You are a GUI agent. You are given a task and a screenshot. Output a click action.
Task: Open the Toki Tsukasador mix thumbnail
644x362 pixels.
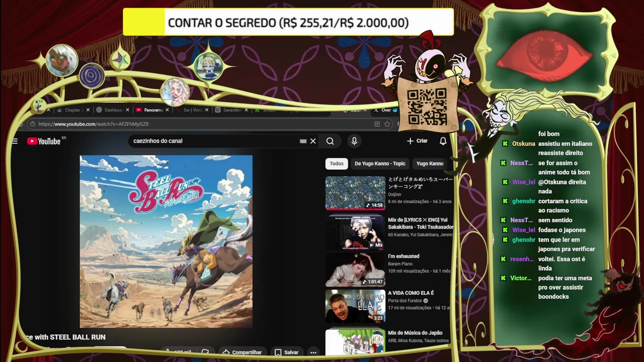tap(355, 232)
